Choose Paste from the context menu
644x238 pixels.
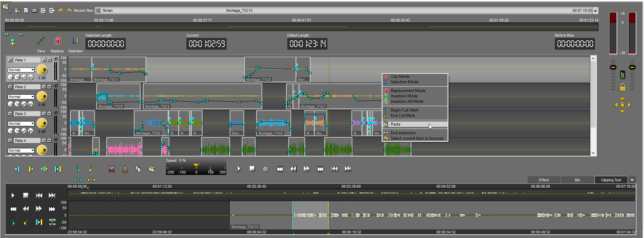coord(396,124)
